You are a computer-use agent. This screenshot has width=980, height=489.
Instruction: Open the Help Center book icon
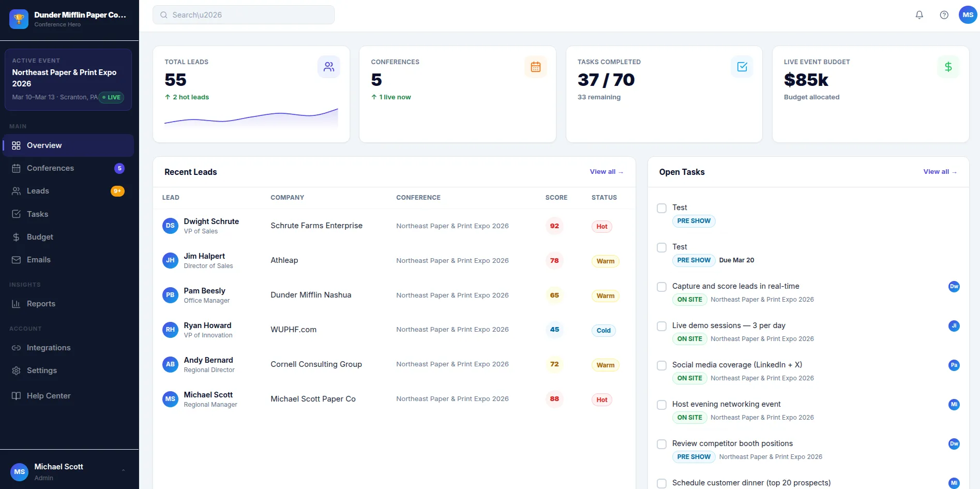tap(16, 395)
